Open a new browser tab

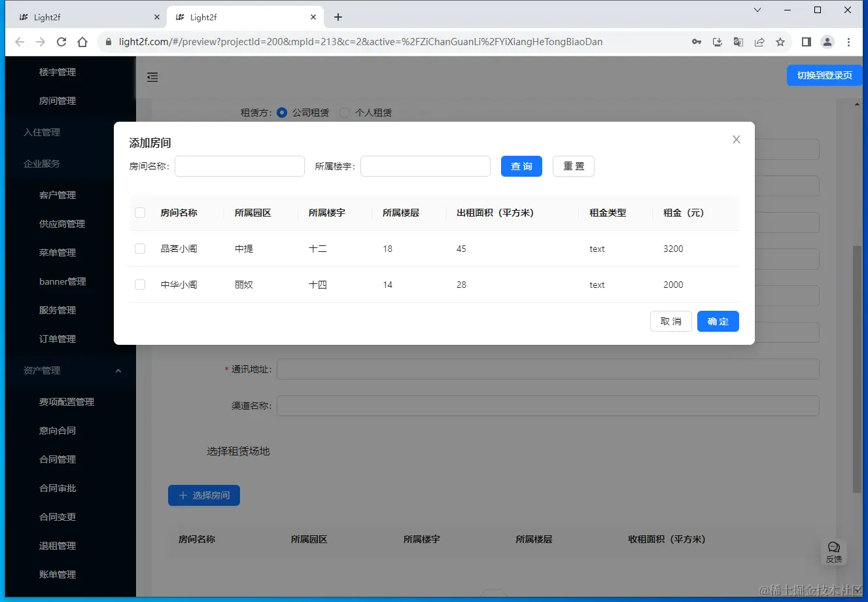coord(338,17)
